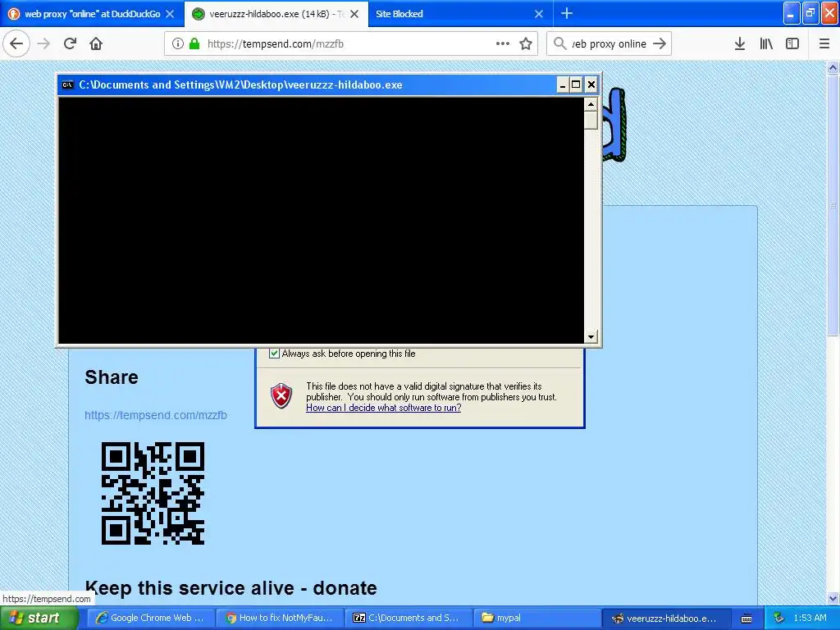840x630 pixels.
Task: Submit search with the go arrow
Action: (660, 43)
